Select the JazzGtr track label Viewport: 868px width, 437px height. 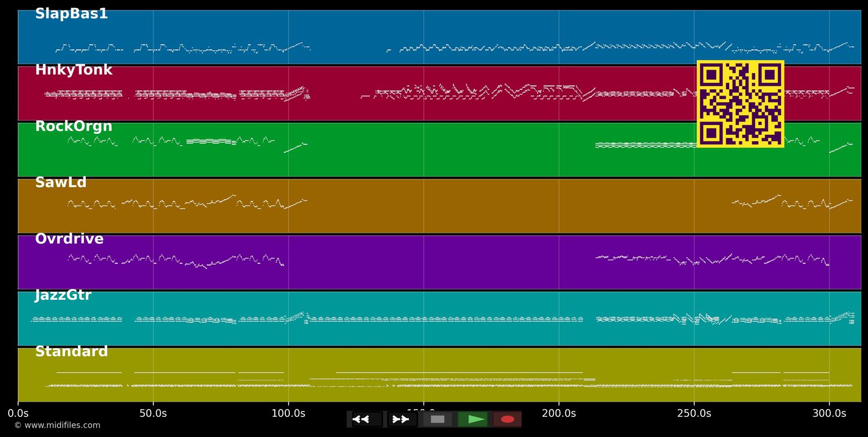pyautogui.click(x=63, y=295)
